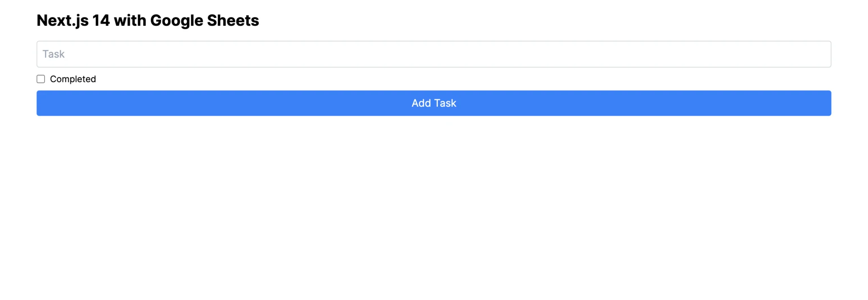This screenshot has width=868, height=300.
Task: Click the Completed label text
Action: click(73, 79)
